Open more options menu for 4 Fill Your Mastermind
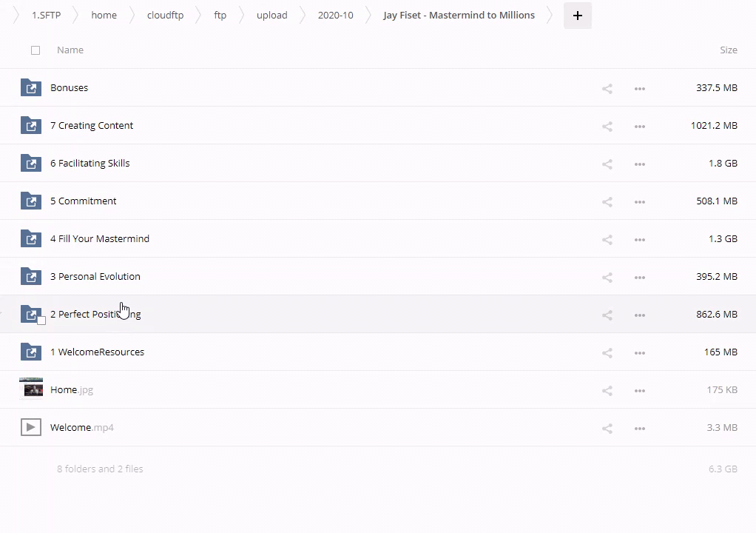756x533 pixels. click(640, 240)
